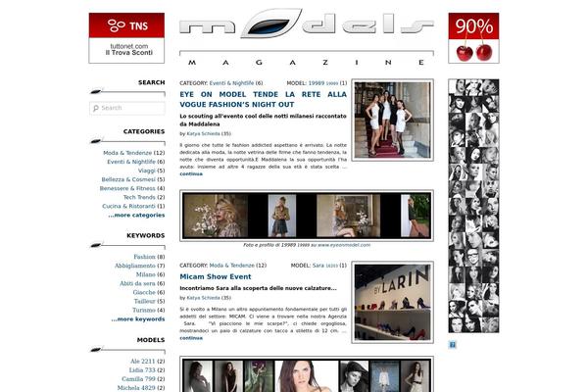The image size is (588, 392).
Task: Click the Models Magazine logo banner
Action: (307, 37)
